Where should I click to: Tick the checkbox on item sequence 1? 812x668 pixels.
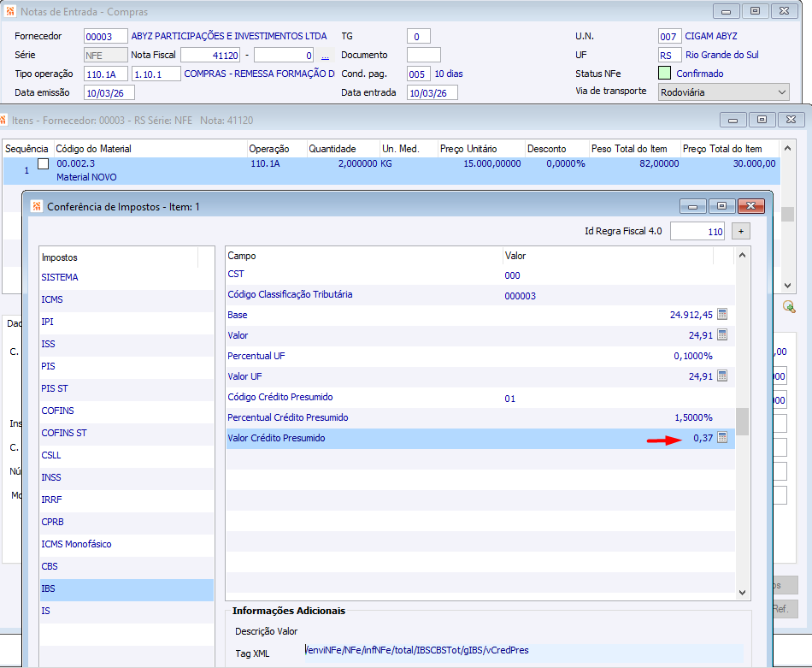point(44,163)
